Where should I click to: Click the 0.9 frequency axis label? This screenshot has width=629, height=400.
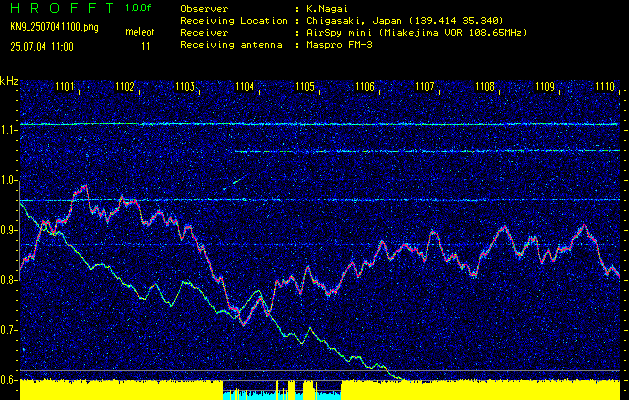[x=8, y=230]
